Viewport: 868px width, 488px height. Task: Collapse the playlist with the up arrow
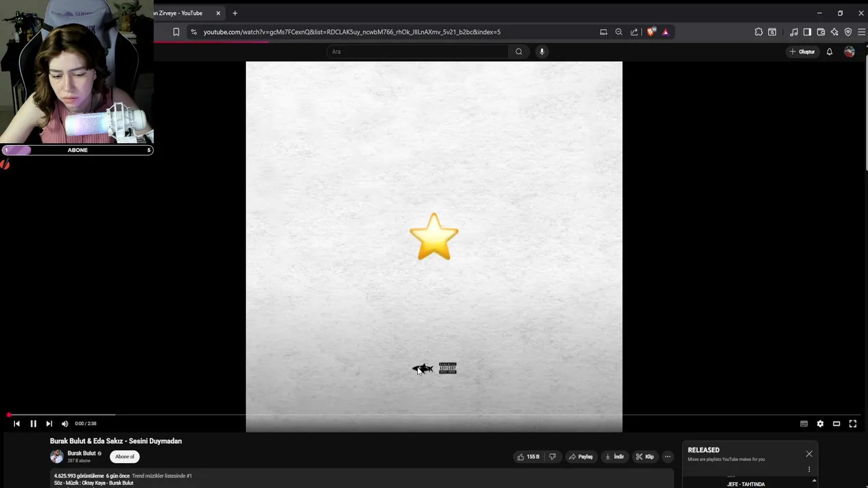pyautogui.click(x=814, y=481)
